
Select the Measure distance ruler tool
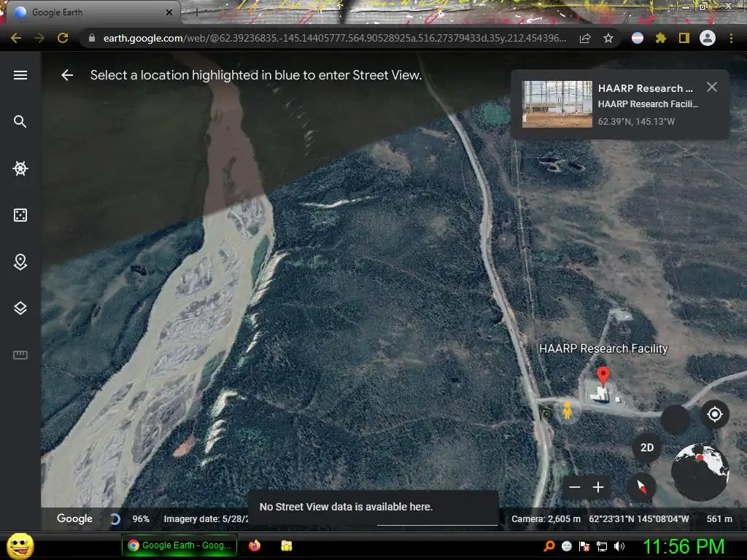(x=20, y=355)
